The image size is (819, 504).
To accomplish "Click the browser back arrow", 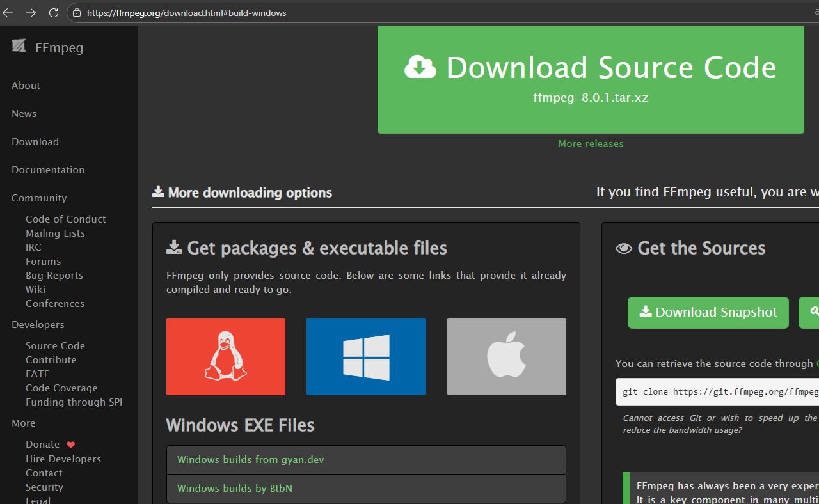I will click(8, 13).
